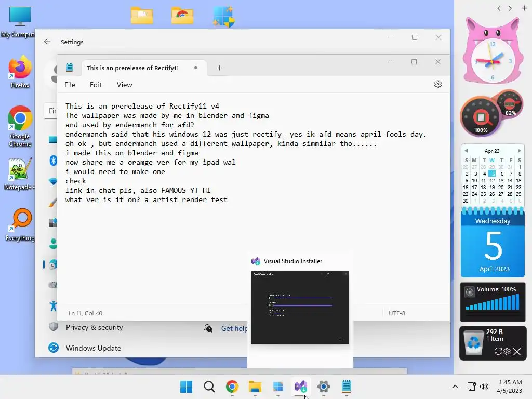This screenshot has height=399, width=532.
Task: Click the Settings window search field
Action: click(x=50, y=111)
